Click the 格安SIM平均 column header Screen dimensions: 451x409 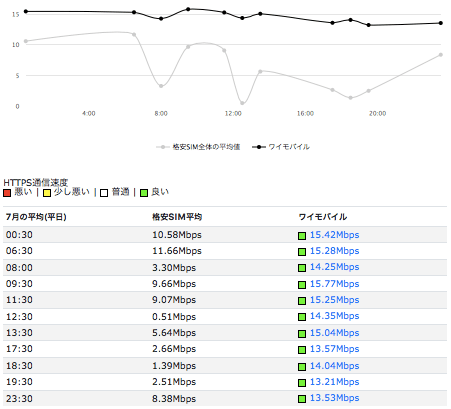[x=177, y=217]
